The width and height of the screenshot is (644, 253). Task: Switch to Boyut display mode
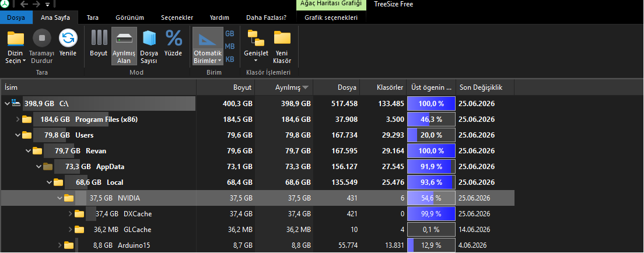click(x=99, y=43)
